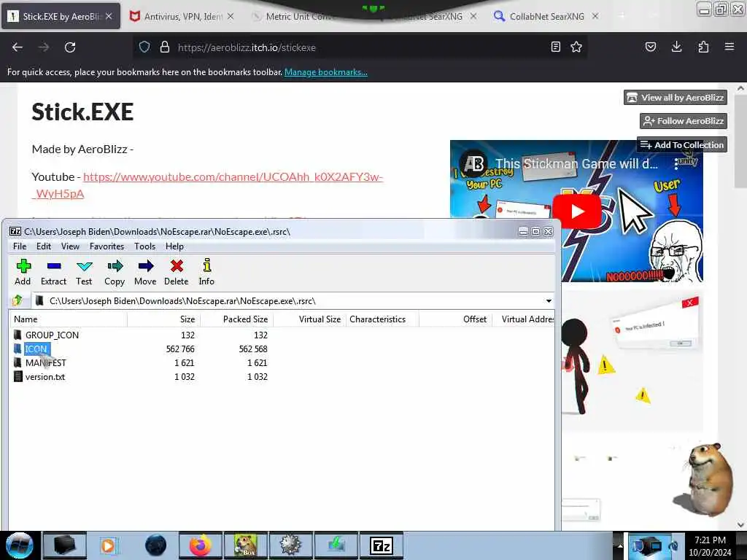Sort by the Offset column header
This screenshot has height=560, width=747.
coord(455,319)
